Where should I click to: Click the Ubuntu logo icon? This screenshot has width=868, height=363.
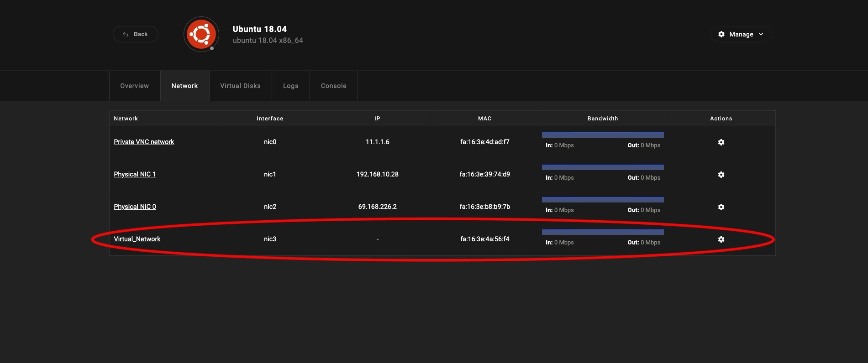tap(201, 34)
